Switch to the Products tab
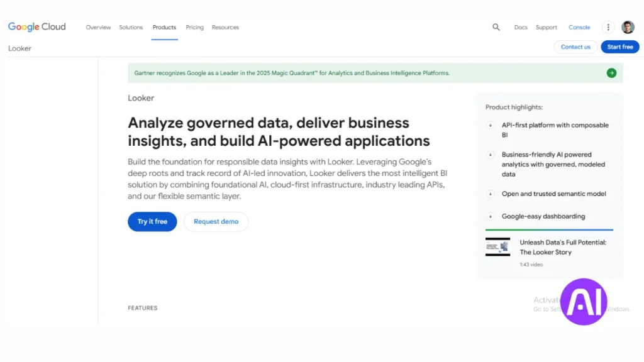This screenshot has height=362, width=644. 164,27
